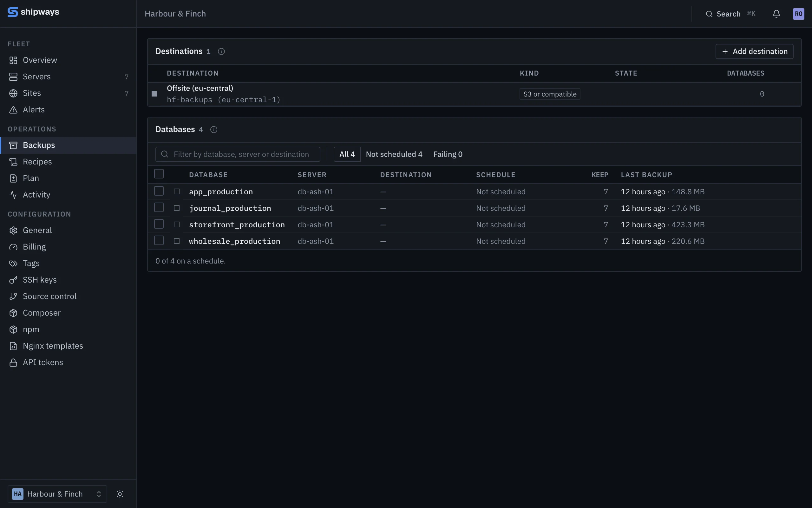Check the storefront_production row checkbox

159,224
